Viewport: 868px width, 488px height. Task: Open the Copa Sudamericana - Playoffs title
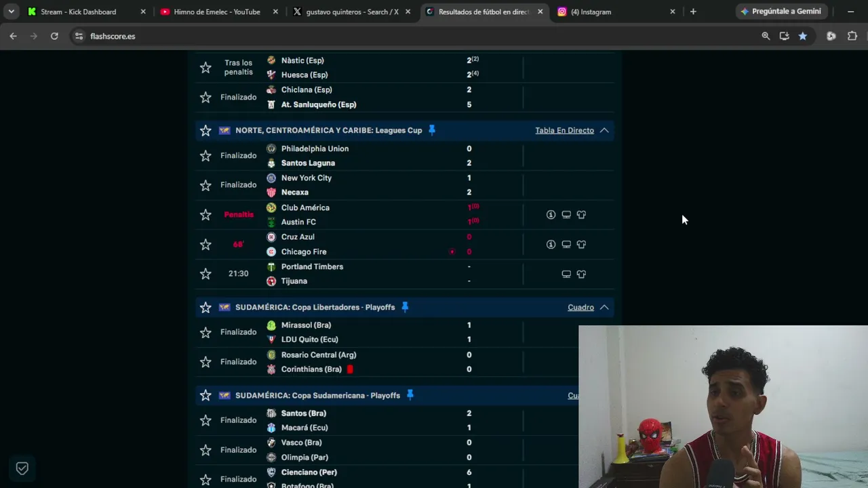pyautogui.click(x=317, y=395)
